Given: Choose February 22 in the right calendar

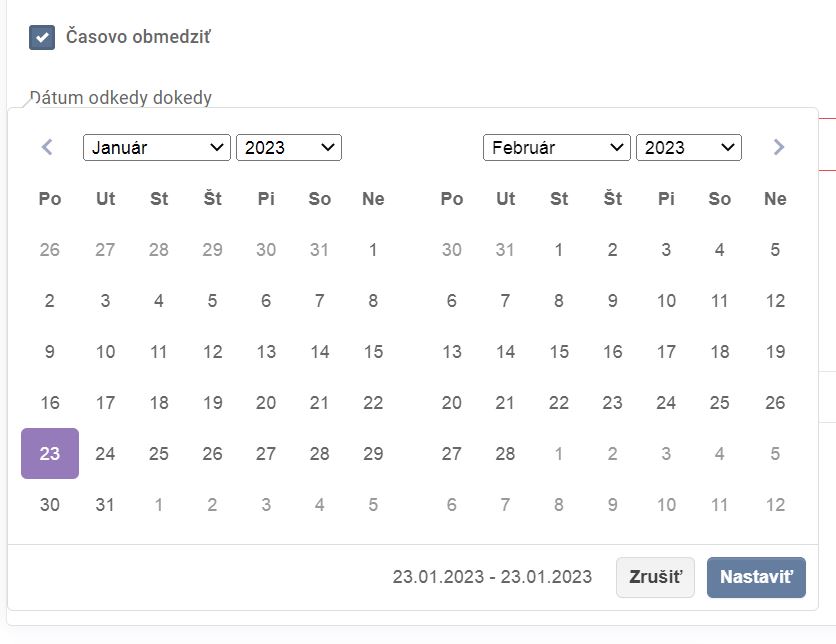Looking at the screenshot, I should tap(559, 403).
